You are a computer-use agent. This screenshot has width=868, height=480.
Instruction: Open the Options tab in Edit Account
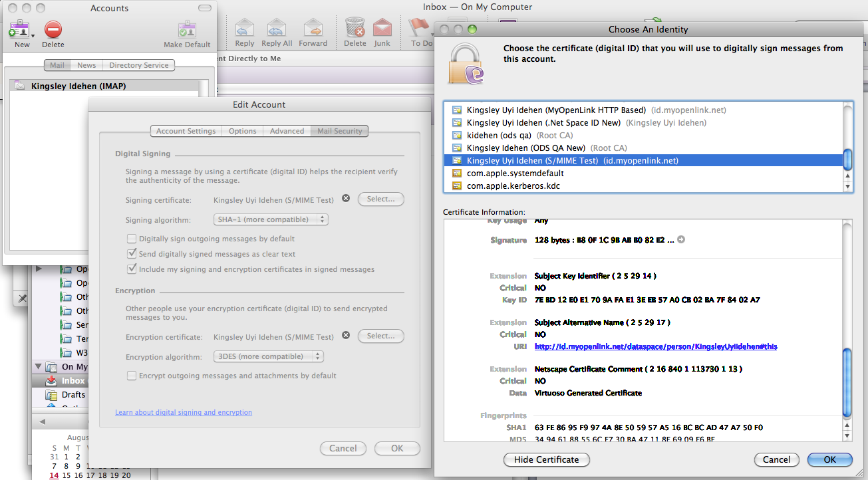[x=243, y=131]
